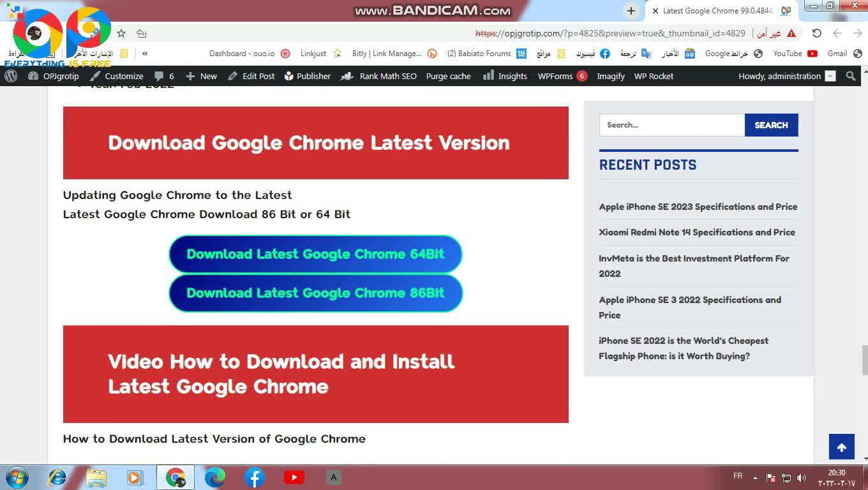The width and height of the screenshot is (868, 490).
Task: Open the WordPress logo menu in admin bar
Action: 11,76
